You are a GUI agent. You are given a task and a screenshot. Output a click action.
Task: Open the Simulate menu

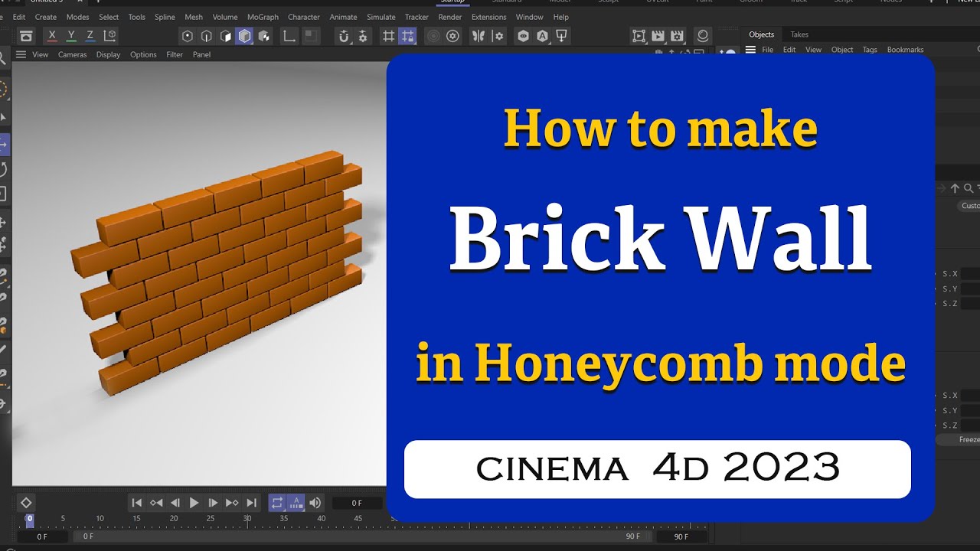(381, 17)
